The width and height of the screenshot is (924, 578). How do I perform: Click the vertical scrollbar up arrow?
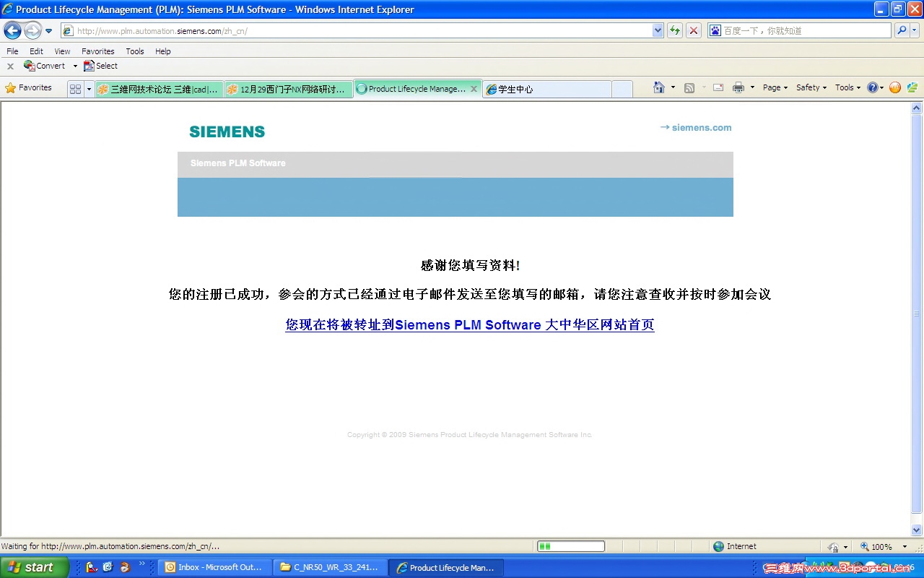[917, 108]
